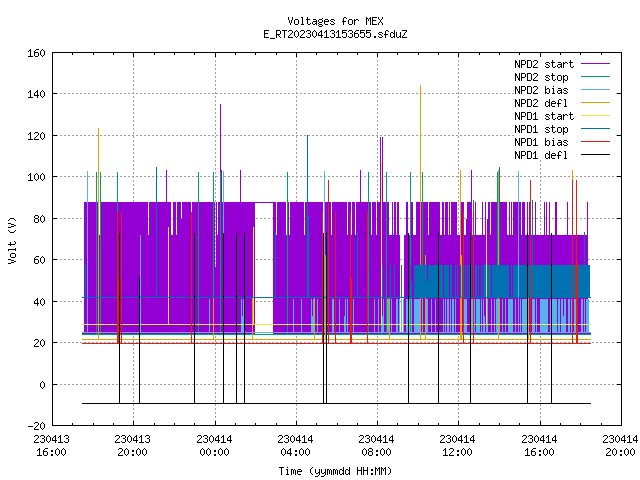The image size is (640, 480).
Task: Click the black NPD1 defl legend line
Action: [x=595, y=155]
